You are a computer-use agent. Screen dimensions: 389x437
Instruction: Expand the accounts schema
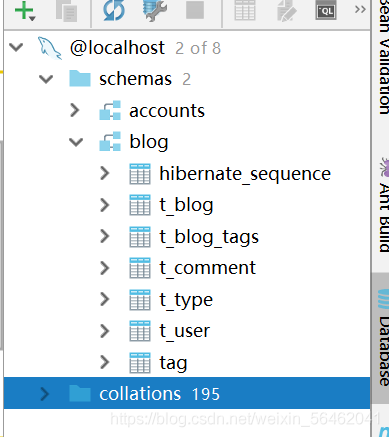tap(75, 110)
